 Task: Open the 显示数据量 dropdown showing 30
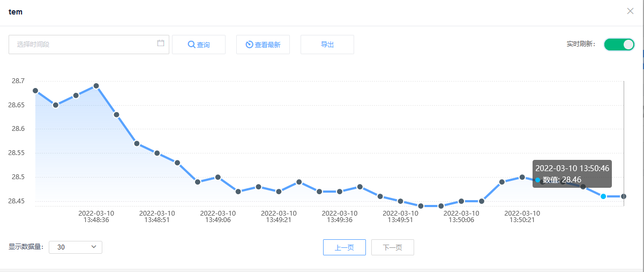click(x=75, y=247)
